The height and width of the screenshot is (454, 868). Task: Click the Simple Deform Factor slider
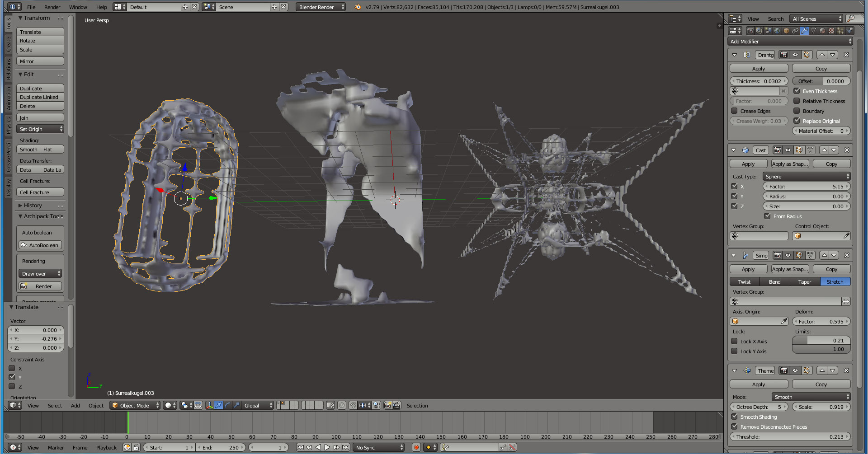(x=821, y=322)
